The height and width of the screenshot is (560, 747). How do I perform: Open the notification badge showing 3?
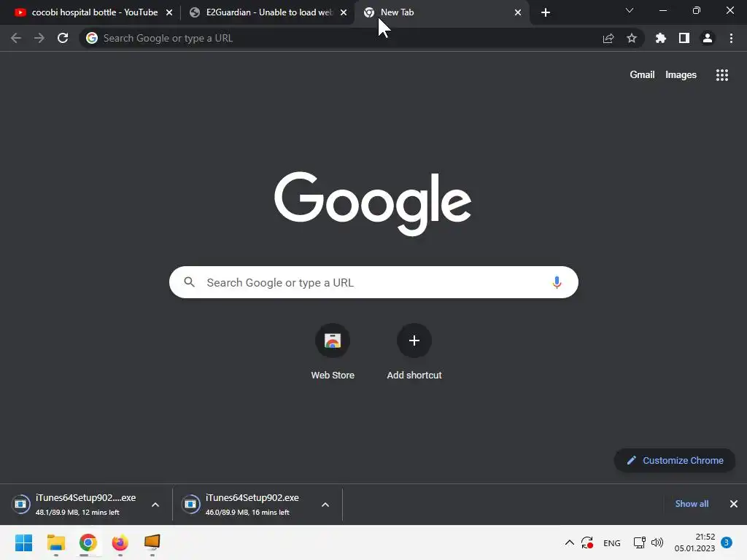coord(727,542)
